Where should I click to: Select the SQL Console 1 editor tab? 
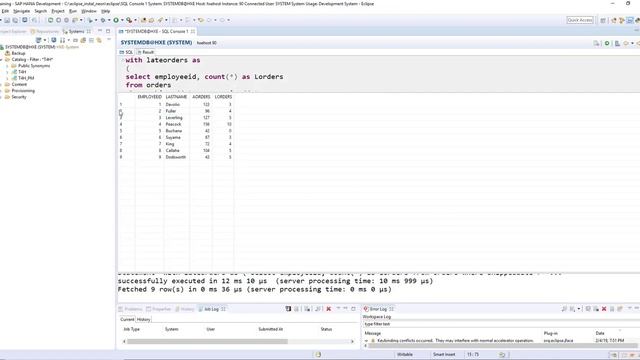coord(156,31)
